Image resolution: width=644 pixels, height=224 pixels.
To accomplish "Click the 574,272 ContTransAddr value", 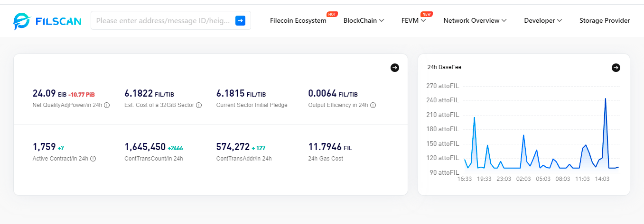I will point(233,147).
